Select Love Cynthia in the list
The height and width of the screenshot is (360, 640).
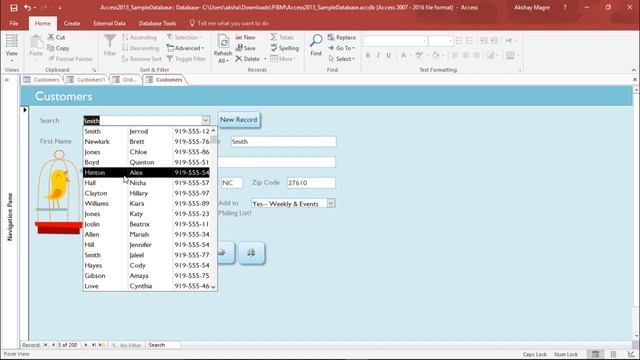pos(147,286)
